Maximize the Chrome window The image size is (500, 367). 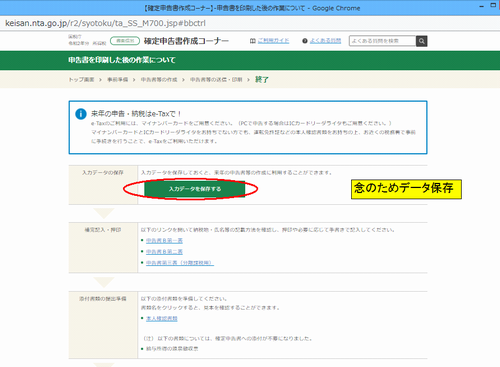click(x=493, y=5)
